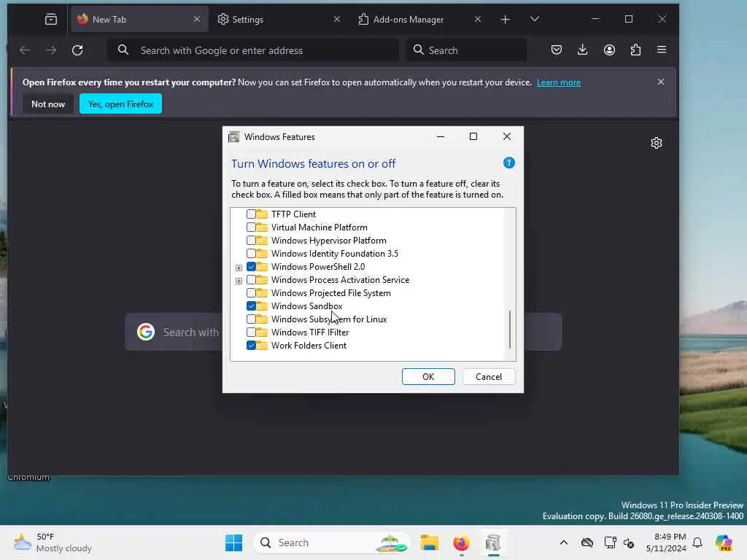The height and width of the screenshot is (560, 747).
Task: Enable Windows Subsystem for Linux
Action: click(251, 319)
